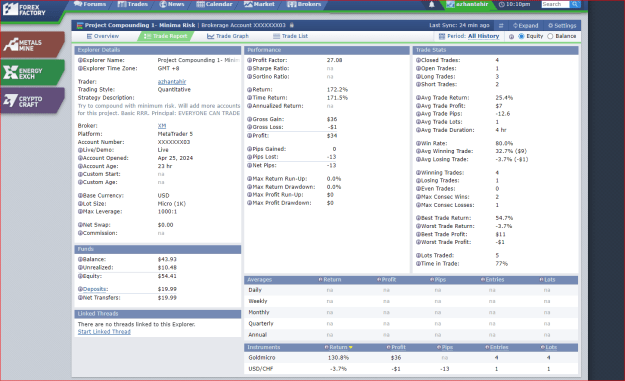This screenshot has width=625, height=381.
Task: Focus the Search input field
Action: [x=555, y=4]
